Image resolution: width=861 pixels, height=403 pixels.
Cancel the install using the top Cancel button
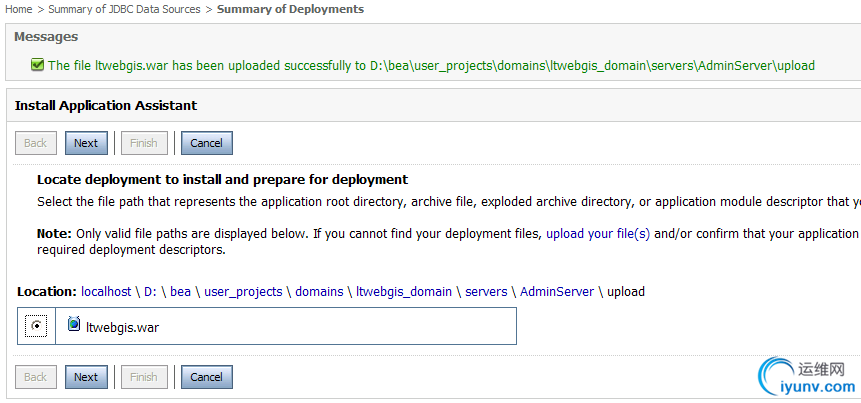206,143
